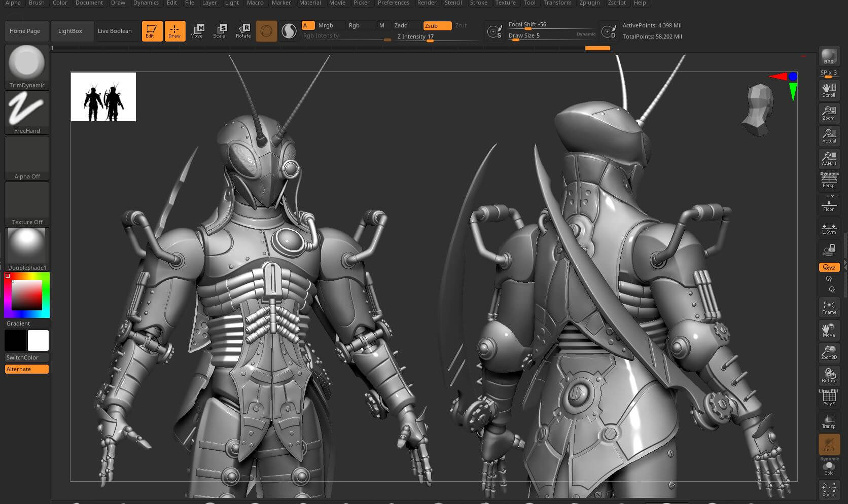The image size is (848, 504).
Task: Open the Zplugin menu
Action: coord(589,3)
